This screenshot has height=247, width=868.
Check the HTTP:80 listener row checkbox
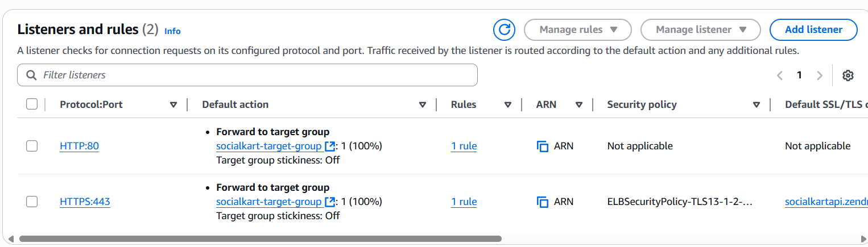32,146
